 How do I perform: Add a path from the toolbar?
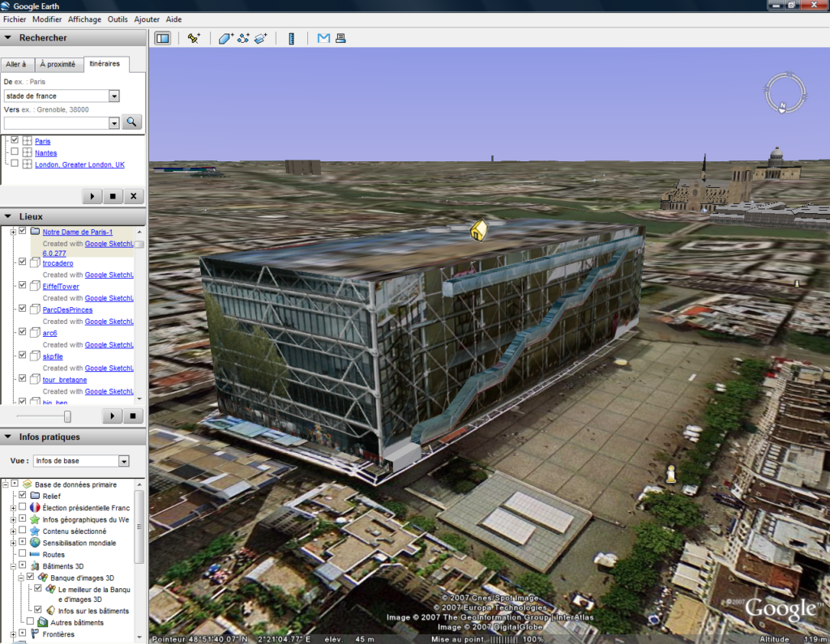click(x=243, y=38)
